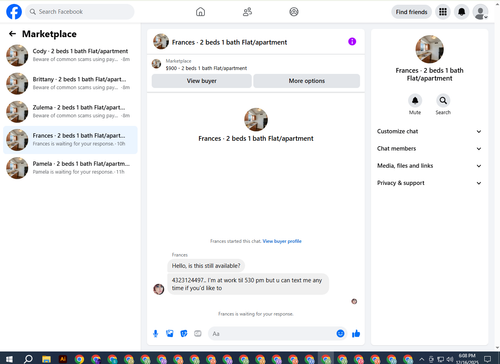The height and width of the screenshot is (364, 500).
Task: Open the Groups icon in top bar
Action: point(294,12)
